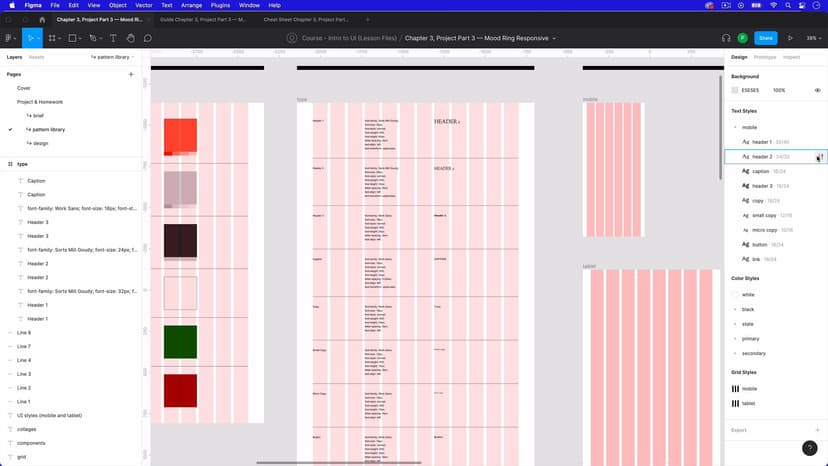
Task: Select the Text tool
Action: point(113,38)
